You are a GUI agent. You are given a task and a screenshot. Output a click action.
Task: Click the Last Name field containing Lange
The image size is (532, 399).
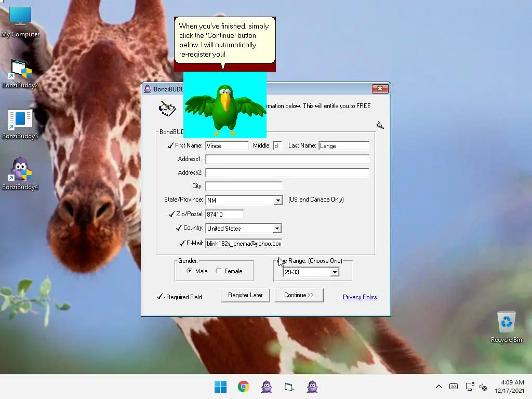point(344,146)
